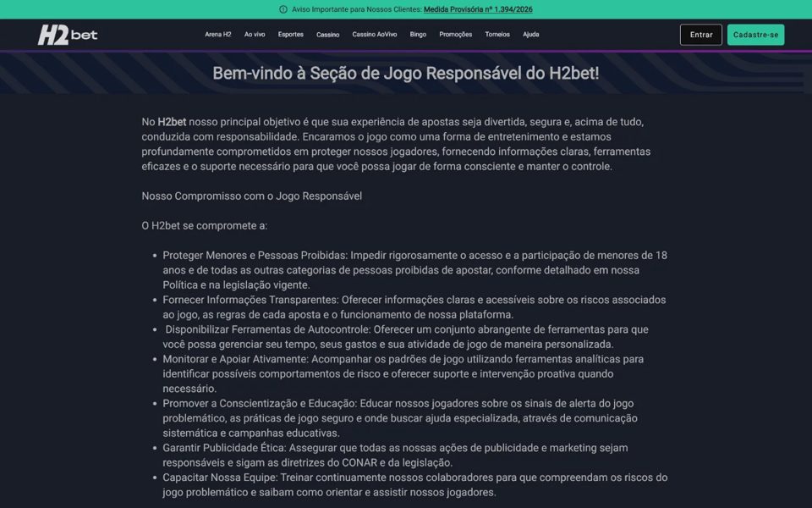Open the Torneios menu item

[497, 35]
